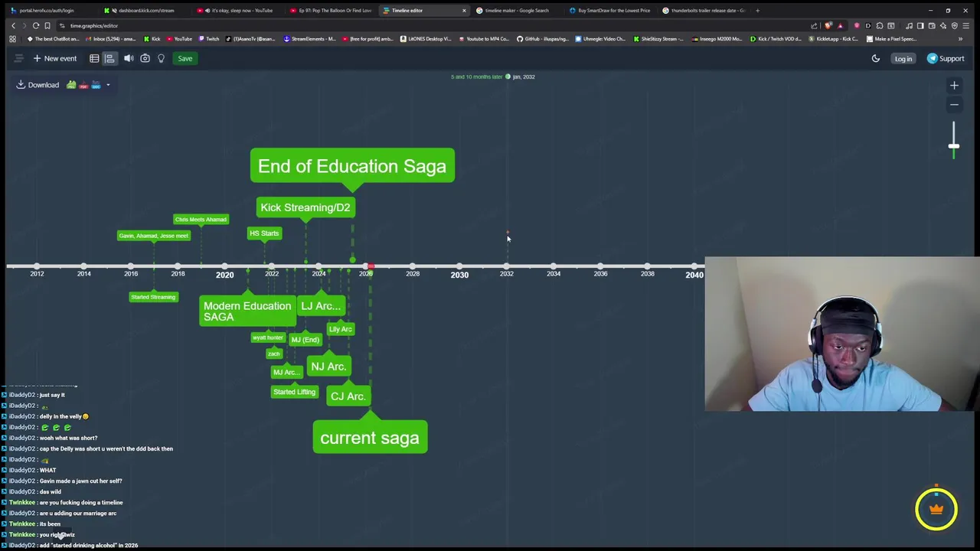The image size is (980, 551).
Task: Open the browser main menu
Action: tap(965, 26)
